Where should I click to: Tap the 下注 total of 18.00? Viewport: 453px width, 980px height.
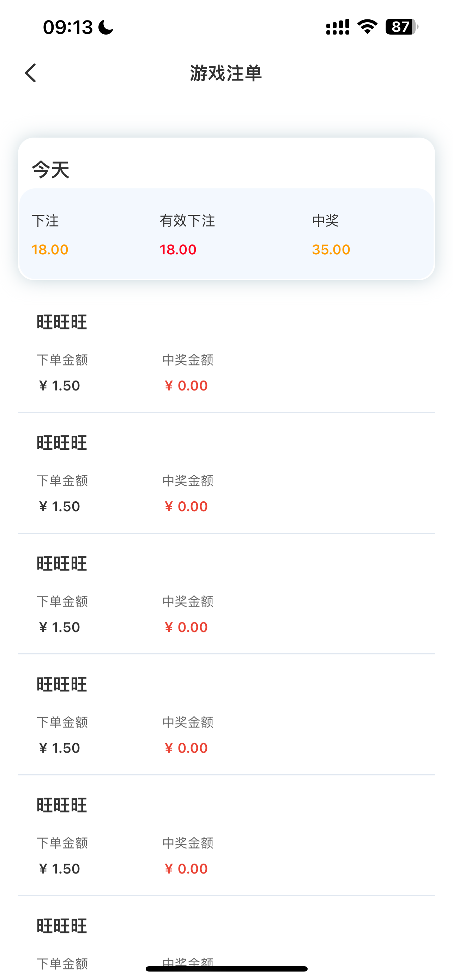pos(50,249)
